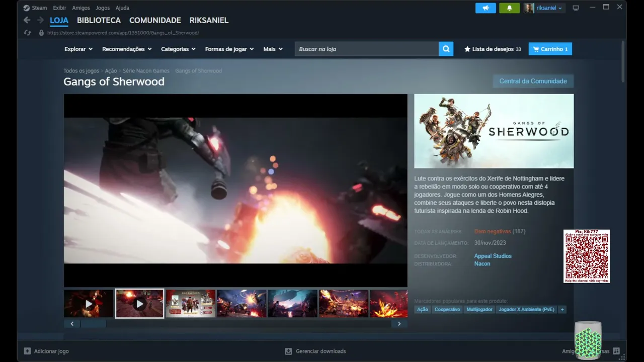The width and height of the screenshot is (644, 362).
Task: Click the star icon next to Lista de desejos
Action: point(467,49)
